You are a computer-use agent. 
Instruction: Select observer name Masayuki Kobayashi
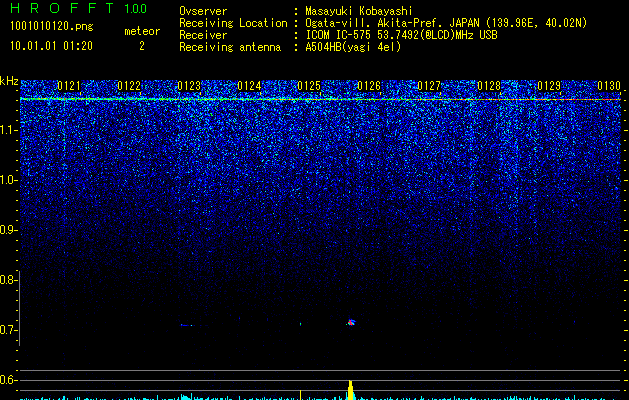(x=359, y=11)
